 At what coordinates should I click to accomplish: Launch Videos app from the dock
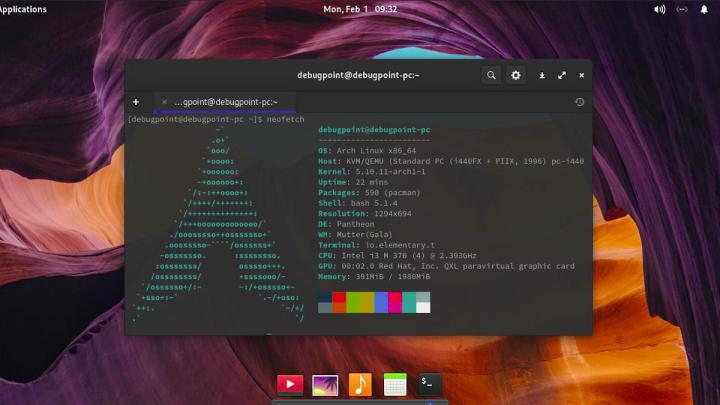point(290,384)
